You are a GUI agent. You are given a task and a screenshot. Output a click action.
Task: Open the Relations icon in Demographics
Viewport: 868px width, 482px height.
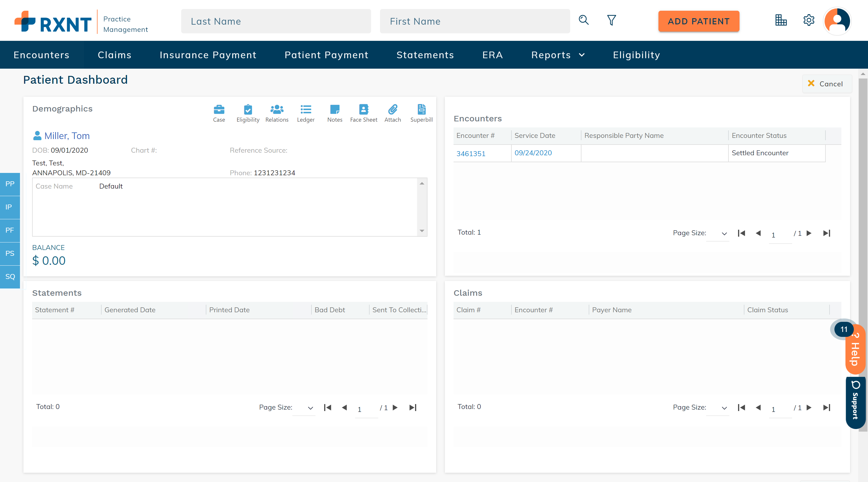pos(277,109)
